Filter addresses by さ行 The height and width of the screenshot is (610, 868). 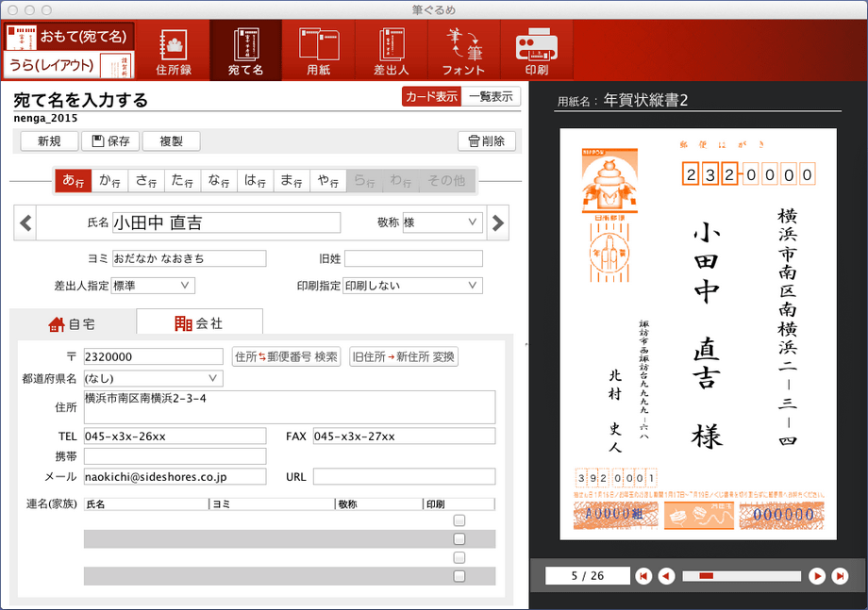[x=146, y=180]
